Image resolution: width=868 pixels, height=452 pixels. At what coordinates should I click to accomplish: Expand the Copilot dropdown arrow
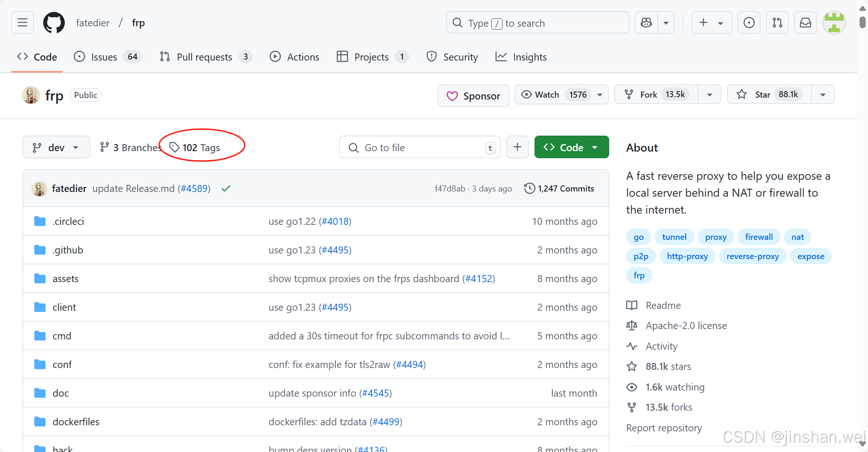pos(666,23)
